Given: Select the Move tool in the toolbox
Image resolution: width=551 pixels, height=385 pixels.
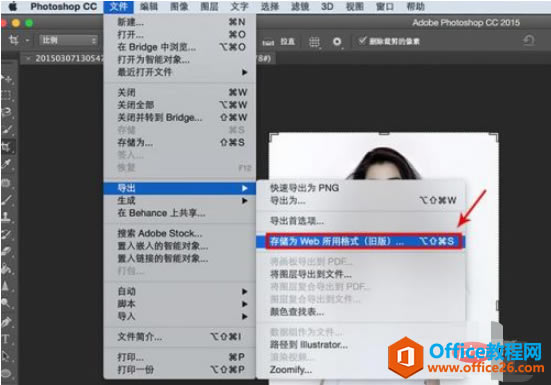Looking at the screenshot, I should [7, 79].
